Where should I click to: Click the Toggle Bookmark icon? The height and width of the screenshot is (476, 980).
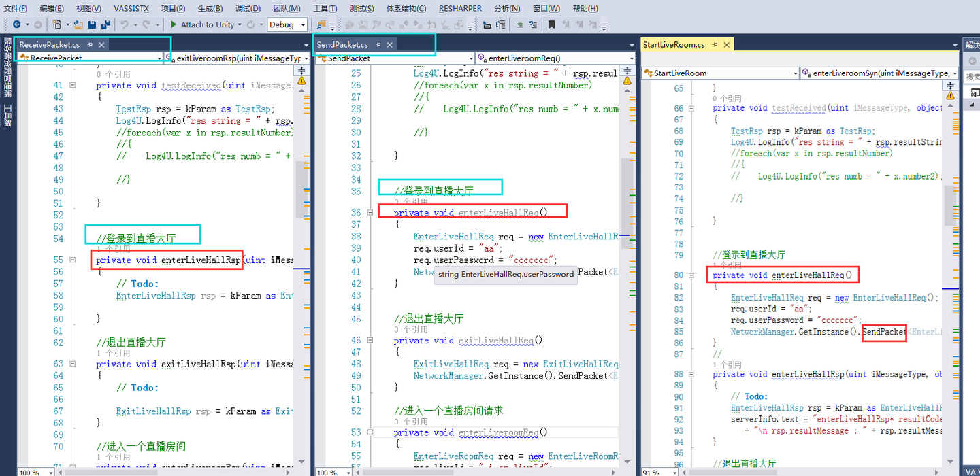[551, 24]
